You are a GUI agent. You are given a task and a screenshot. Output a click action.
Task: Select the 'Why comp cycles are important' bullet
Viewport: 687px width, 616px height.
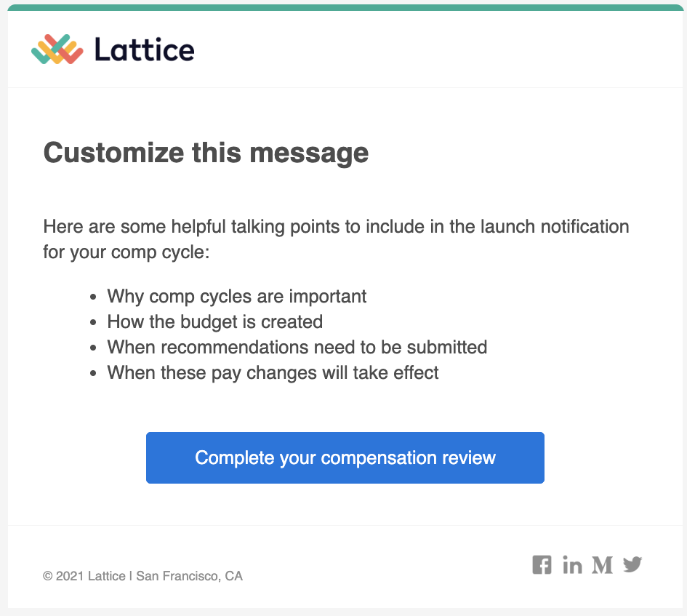(236, 296)
